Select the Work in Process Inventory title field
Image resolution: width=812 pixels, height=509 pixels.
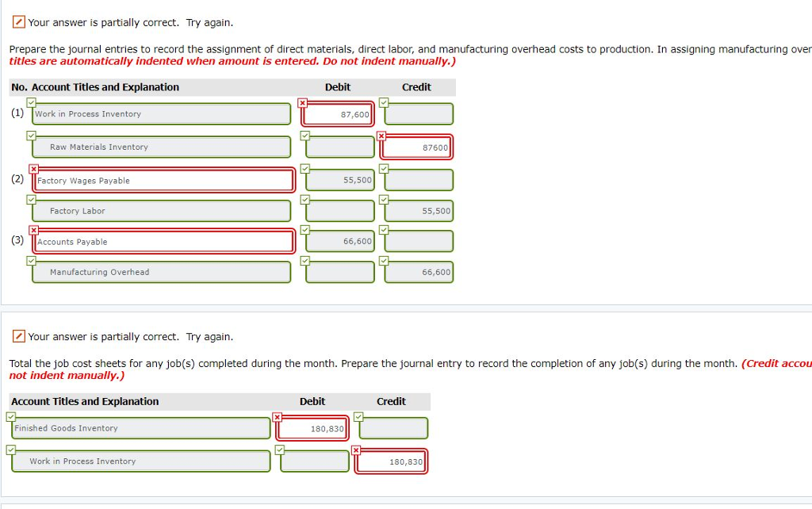point(162,113)
